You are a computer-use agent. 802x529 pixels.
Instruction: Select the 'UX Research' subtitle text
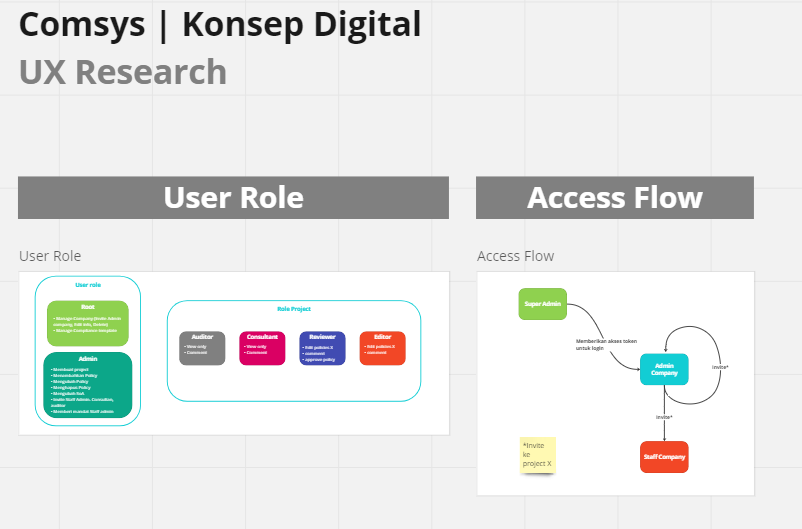(123, 72)
